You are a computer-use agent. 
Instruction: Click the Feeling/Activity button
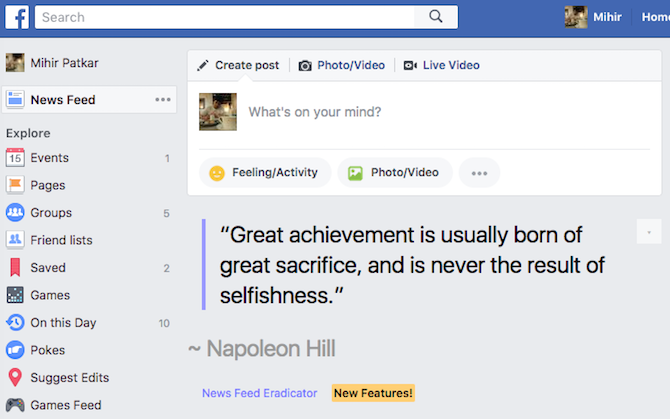(265, 173)
